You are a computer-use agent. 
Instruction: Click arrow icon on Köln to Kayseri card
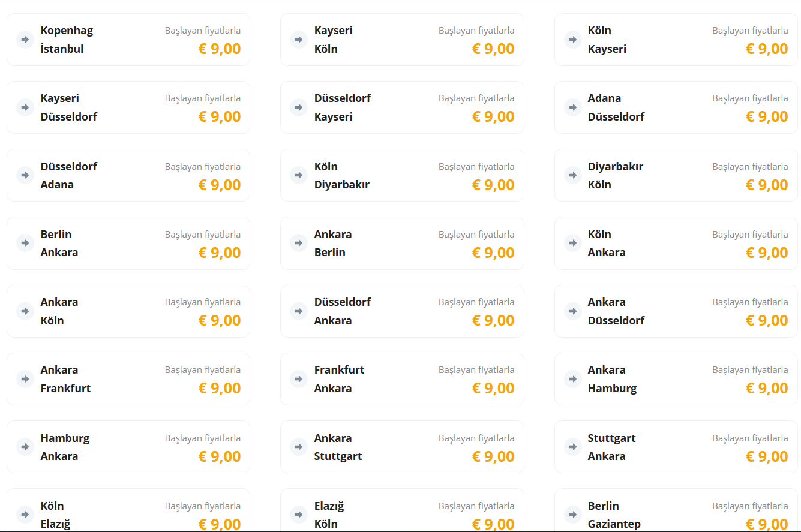click(x=572, y=40)
